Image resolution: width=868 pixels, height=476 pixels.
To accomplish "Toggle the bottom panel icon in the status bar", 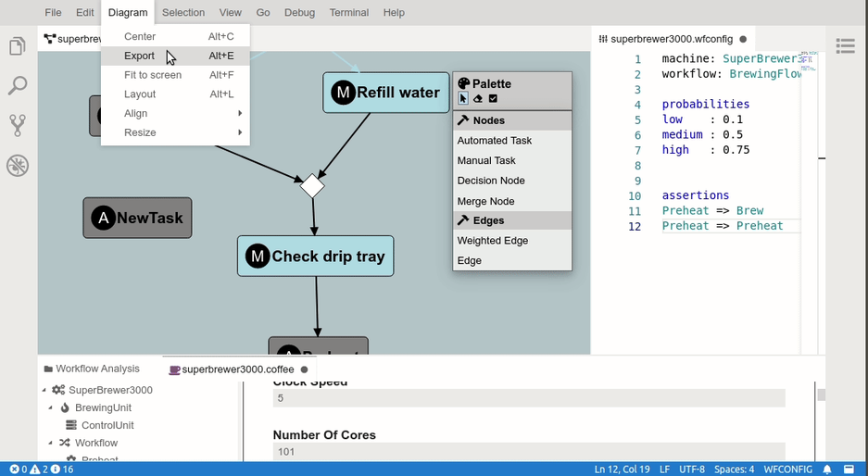I will coord(849,470).
